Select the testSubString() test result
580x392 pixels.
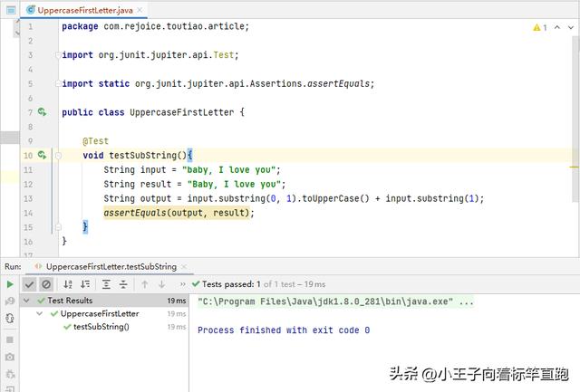[101, 327]
